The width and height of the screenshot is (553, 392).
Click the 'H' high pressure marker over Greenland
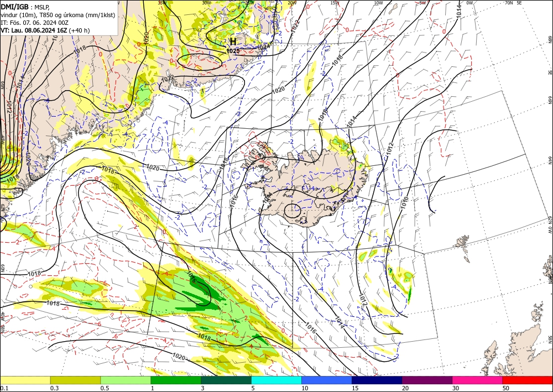(233, 41)
